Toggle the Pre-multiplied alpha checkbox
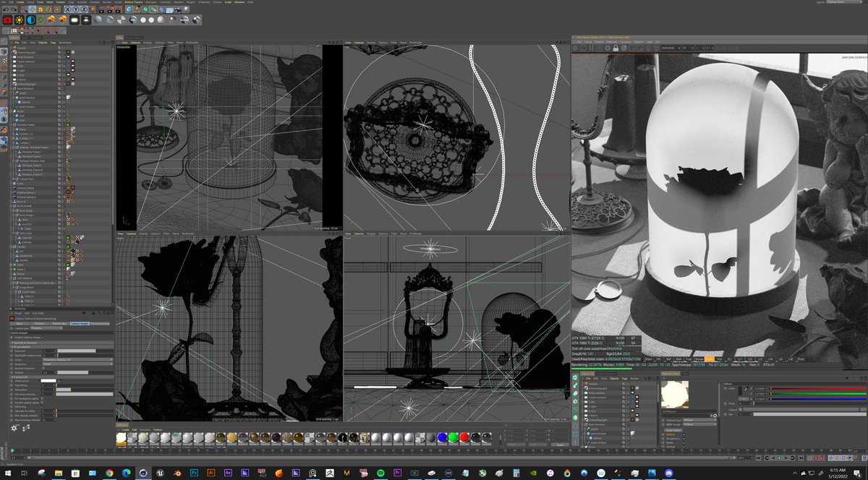The image size is (868, 480). [x=42, y=398]
